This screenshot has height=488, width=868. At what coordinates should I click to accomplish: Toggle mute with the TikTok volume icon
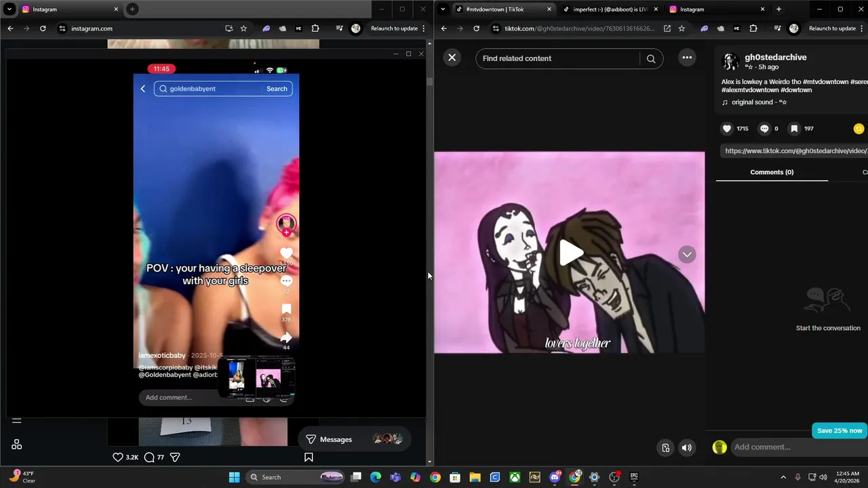point(687,447)
